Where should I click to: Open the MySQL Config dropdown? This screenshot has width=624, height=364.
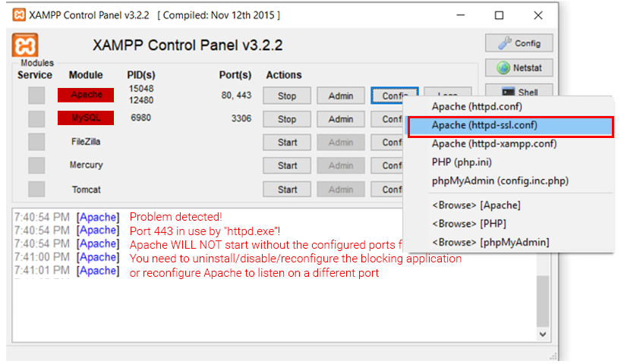(387, 119)
